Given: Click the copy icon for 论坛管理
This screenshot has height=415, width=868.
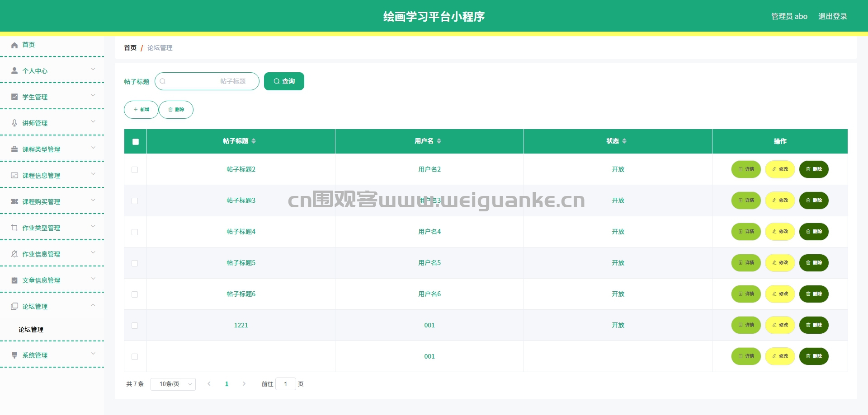Looking at the screenshot, I should coord(14,307).
